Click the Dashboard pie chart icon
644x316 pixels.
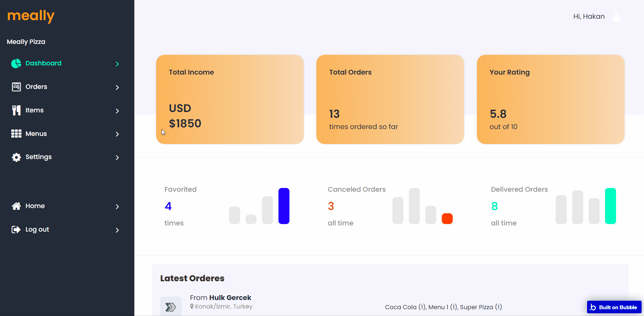[x=16, y=63]
